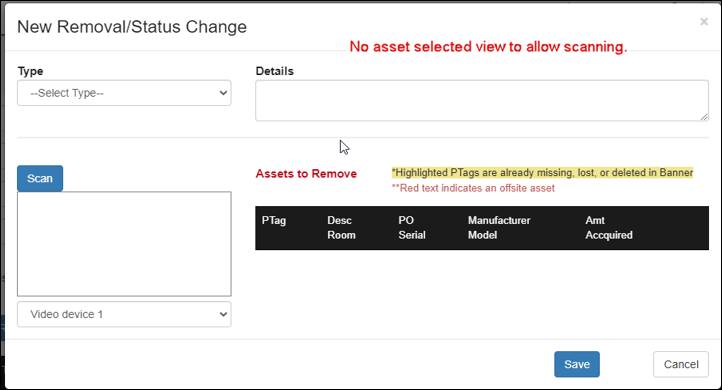Click the Desc column header
This screenshot has width=722, height=390.
click(x=339, y=221)
